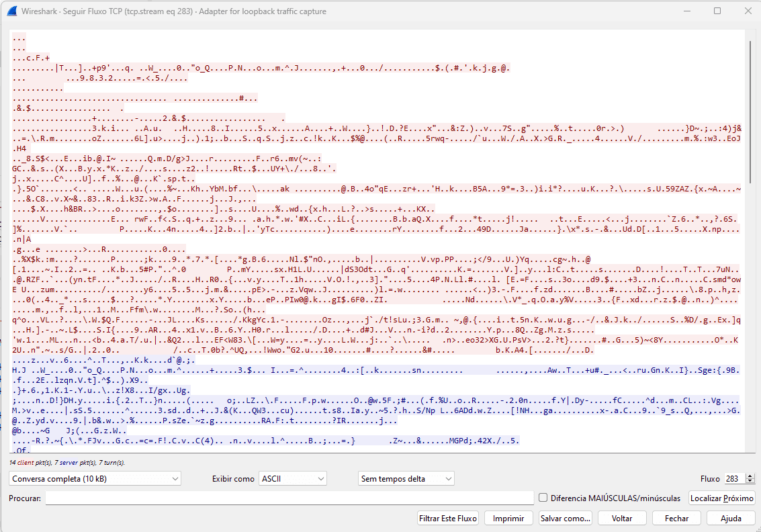Click the red line starting 'GC..&.s..(X...B.y.x'
The image size is (761, 532).
[174, 169]
